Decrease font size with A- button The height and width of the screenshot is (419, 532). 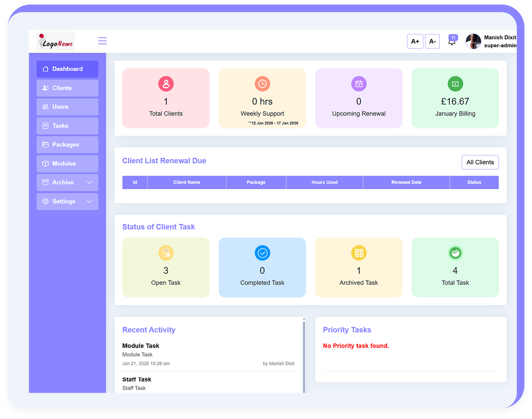(432, 42)
